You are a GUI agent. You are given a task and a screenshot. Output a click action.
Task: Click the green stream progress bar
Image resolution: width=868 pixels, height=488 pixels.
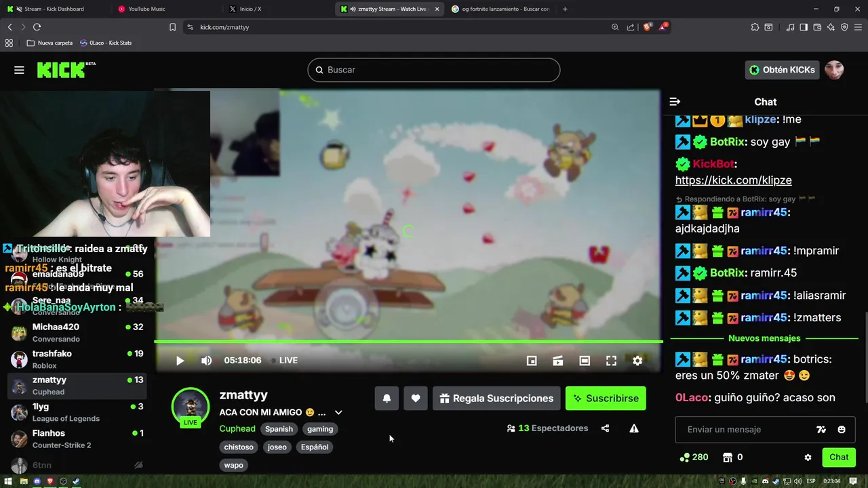click(x=408, y=342)
